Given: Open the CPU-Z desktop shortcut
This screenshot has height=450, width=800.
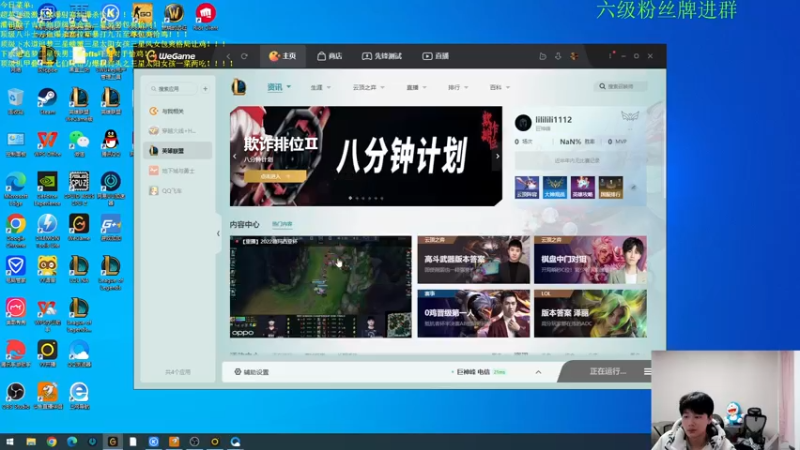Looking at the screenshot, I should tap(79, 189).
